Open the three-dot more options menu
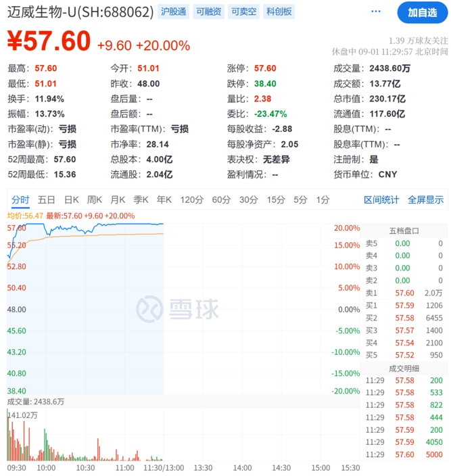Viewport: 451px width, 476px height. click(376, 11)
